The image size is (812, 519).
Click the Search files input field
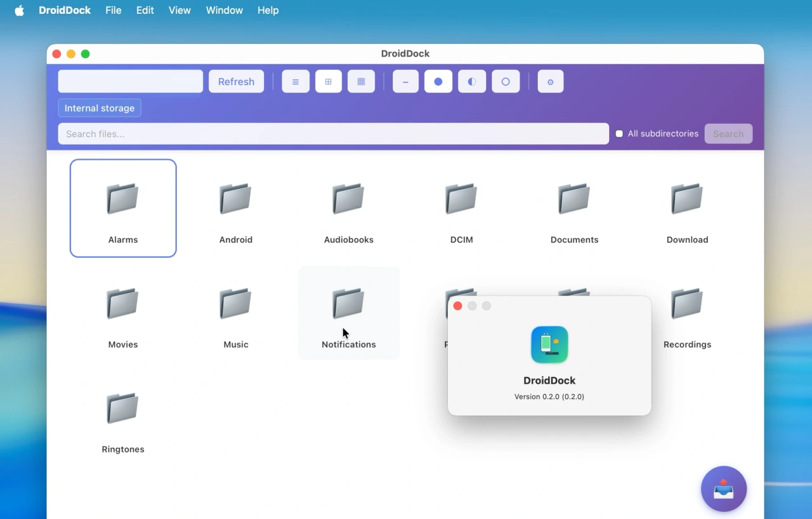(x=333, y=133)
